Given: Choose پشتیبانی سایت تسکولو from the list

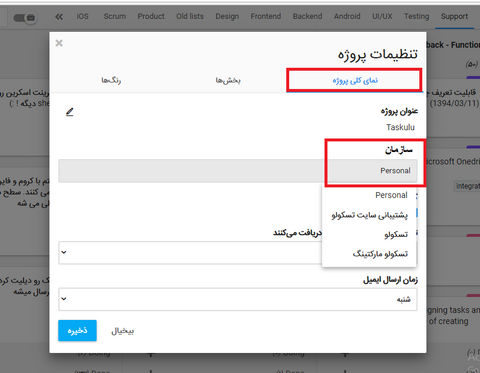Looking at the screenshot, I should 369,215.
